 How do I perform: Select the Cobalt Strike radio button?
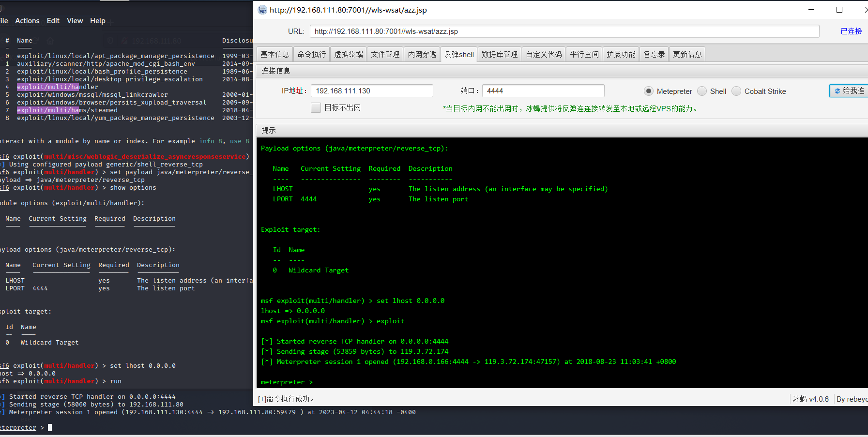pyautogui.click(x=736, y=91)
